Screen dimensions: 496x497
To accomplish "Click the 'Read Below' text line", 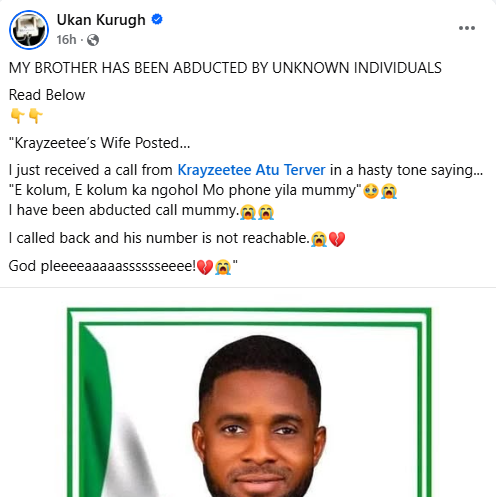I will click(47, 95).
